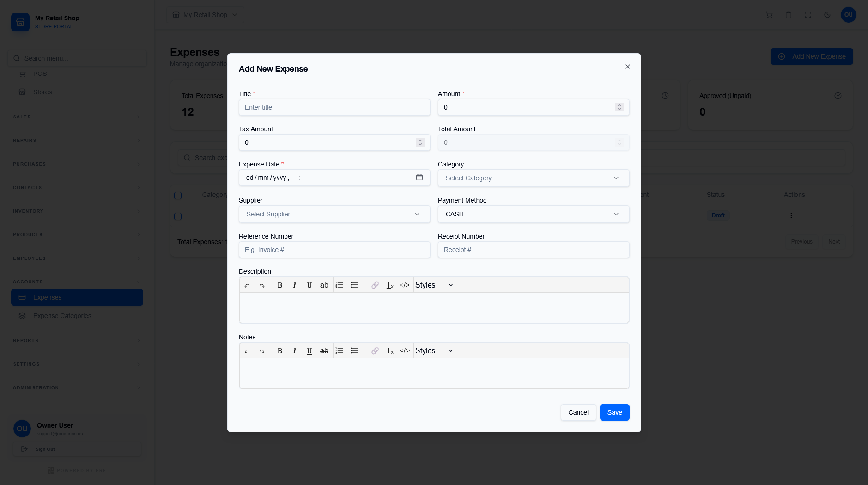Insert a link in the Description editor
Viewport: 868px width, 485px height.
(375, 285)
